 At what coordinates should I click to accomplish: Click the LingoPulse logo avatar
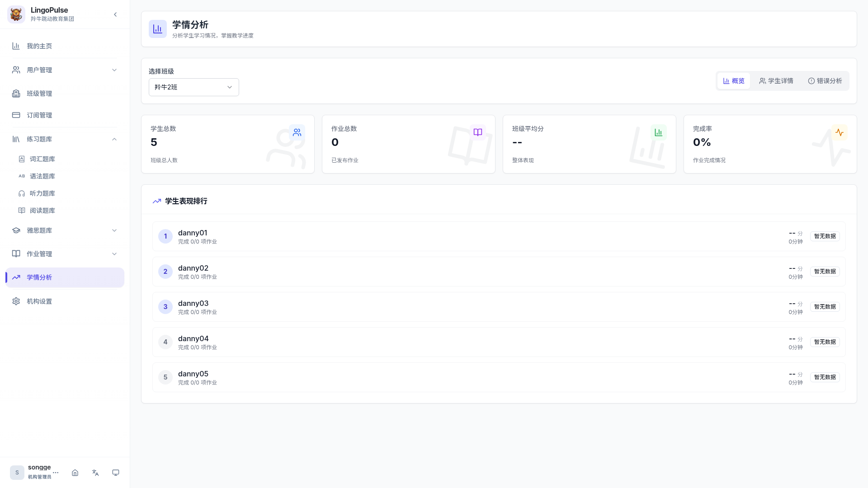pos(16,14)
